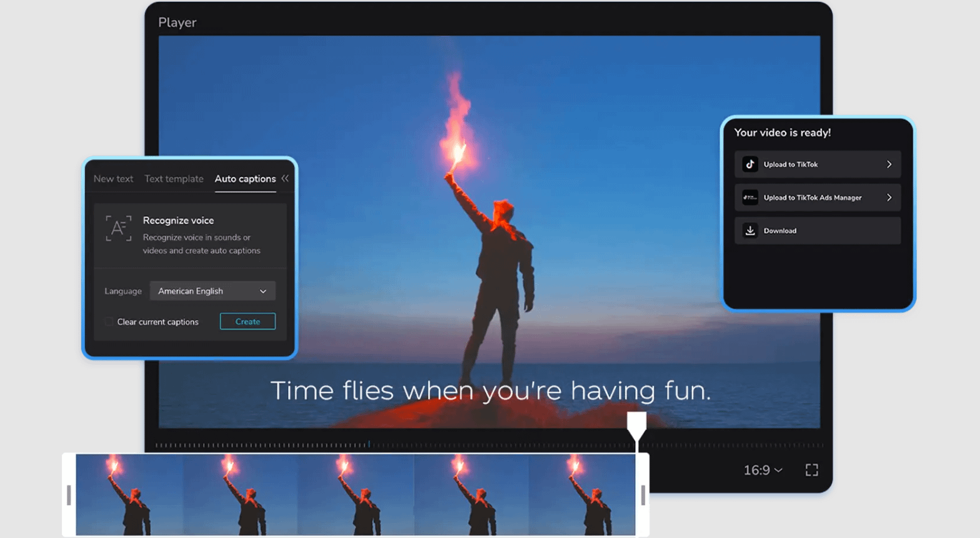Click the "Time flies" caption text

(490, 391)
